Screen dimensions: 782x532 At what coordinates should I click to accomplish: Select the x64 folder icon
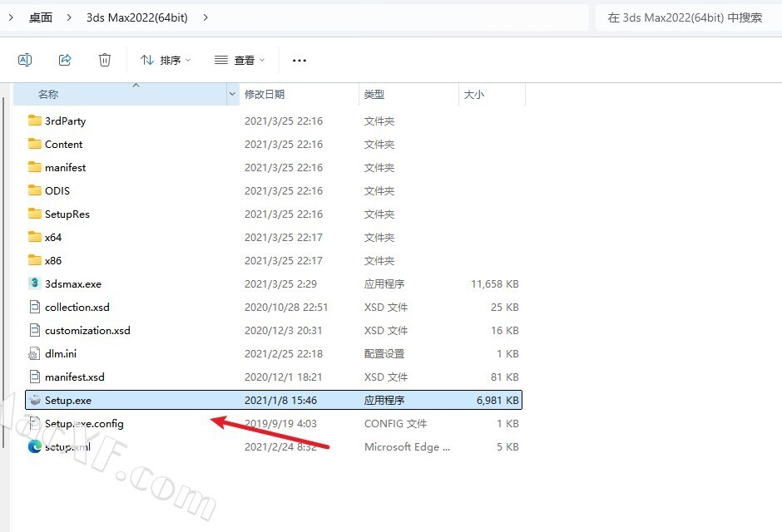pos(35,237)
